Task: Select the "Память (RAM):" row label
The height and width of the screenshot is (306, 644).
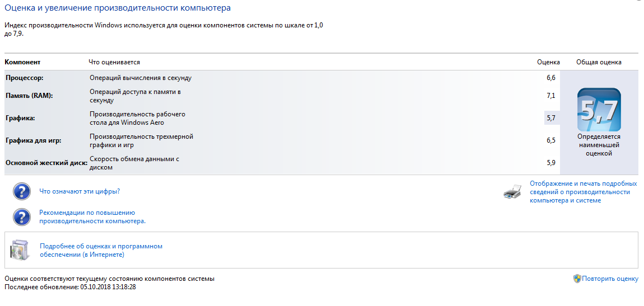Action: point(29,96)
